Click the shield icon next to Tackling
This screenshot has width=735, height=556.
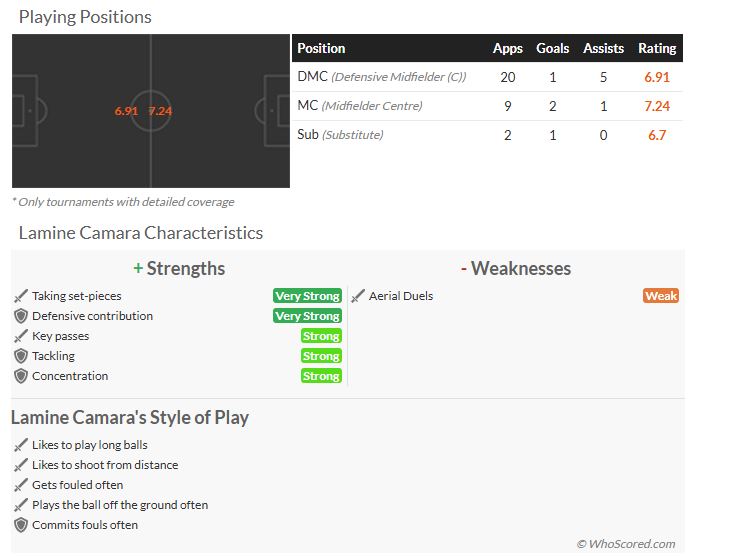coord(21,356)
